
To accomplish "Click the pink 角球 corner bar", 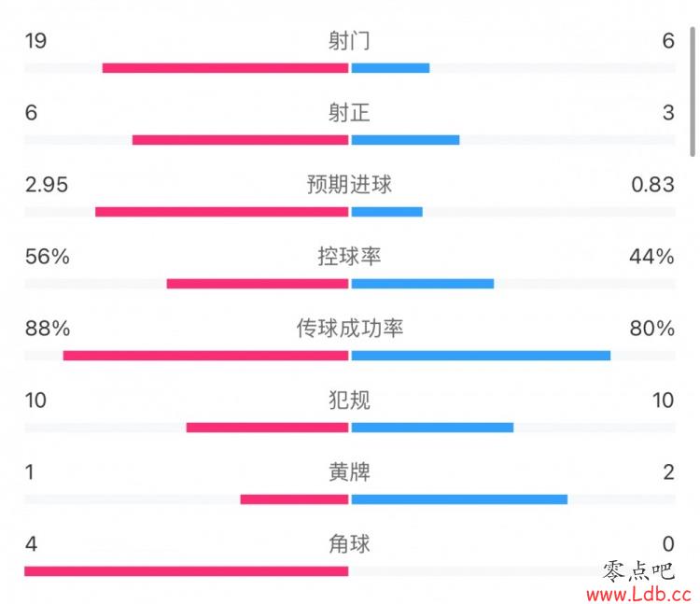I will 186,571.
